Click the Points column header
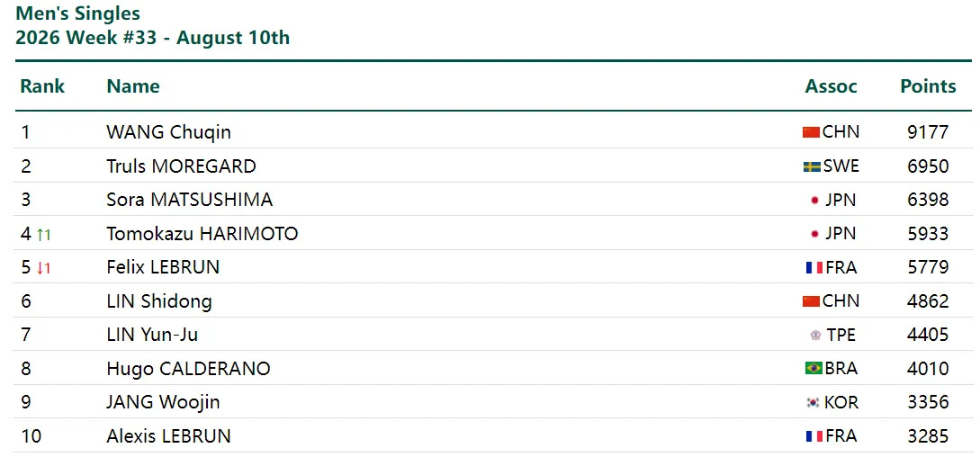Image resolution: width=980 pixels, height=457 pixels. point(928,85)
